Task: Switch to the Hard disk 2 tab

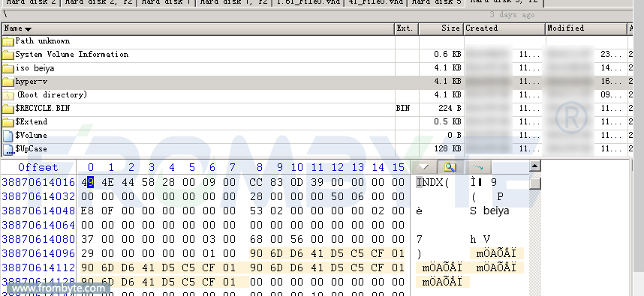Action: coord(31,2)
